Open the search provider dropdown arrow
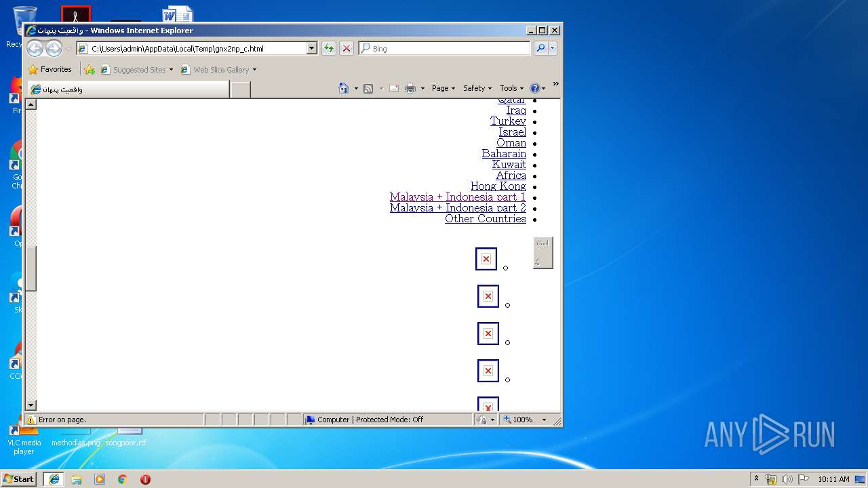The image size is (868, 488). point(553,48)
